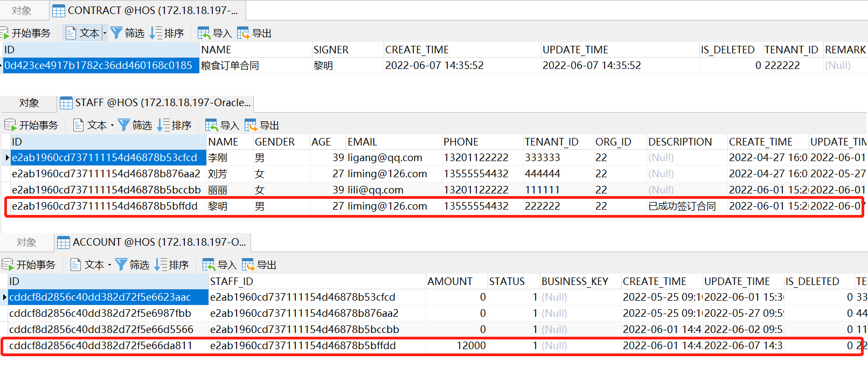Open the objects tab beside the ACCOUNT tab

click(x=26, y=242)
